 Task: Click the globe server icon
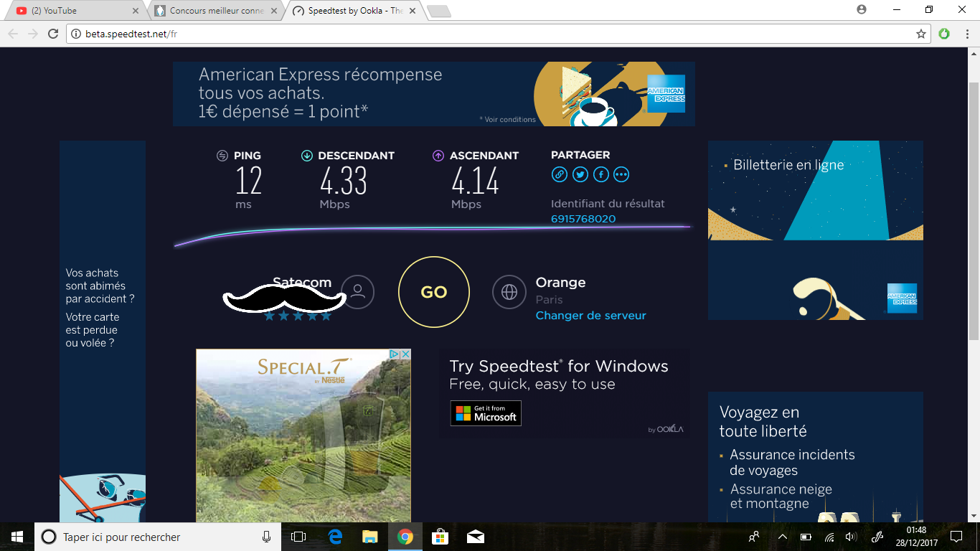(509, 292)
